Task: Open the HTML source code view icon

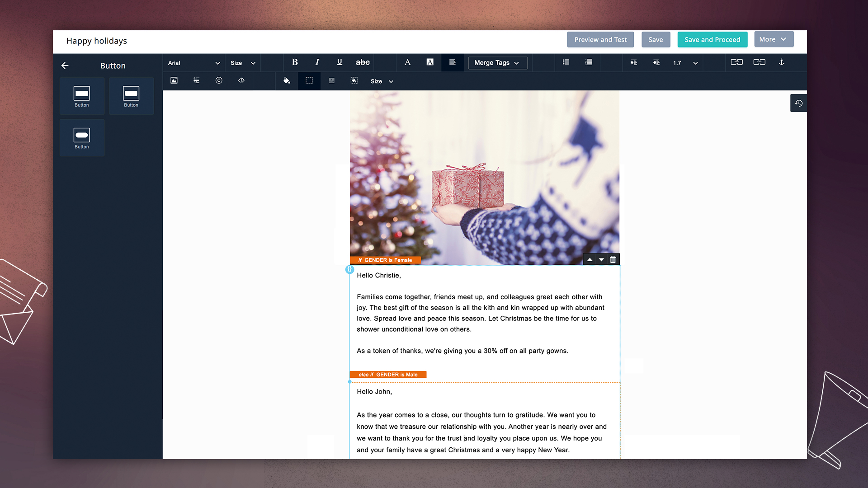Action: [x=241, y=81]
